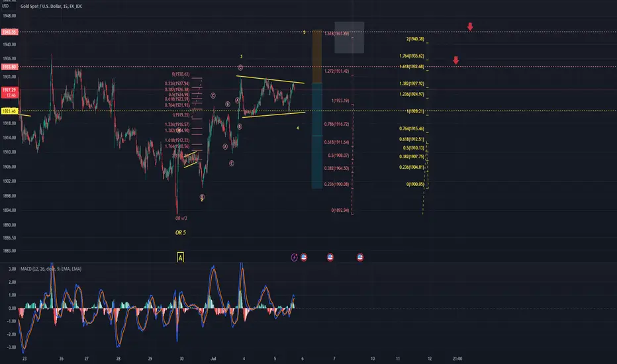Click the red 1943.55 price tag

9,32
